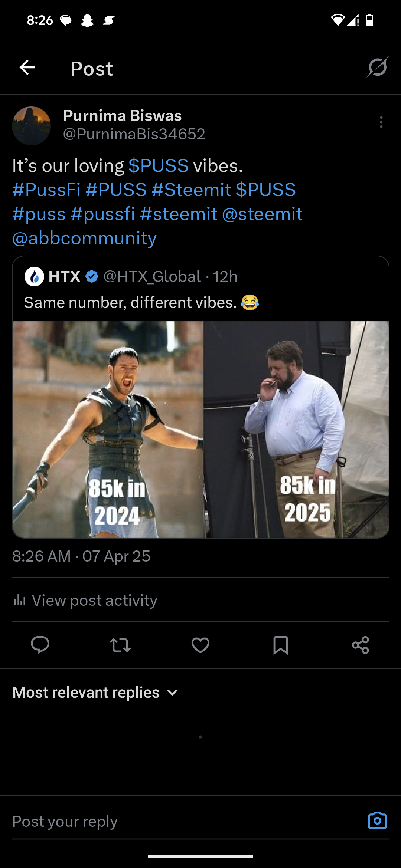
Task: Tap the back arrow icon
Action: pos(27,68)
